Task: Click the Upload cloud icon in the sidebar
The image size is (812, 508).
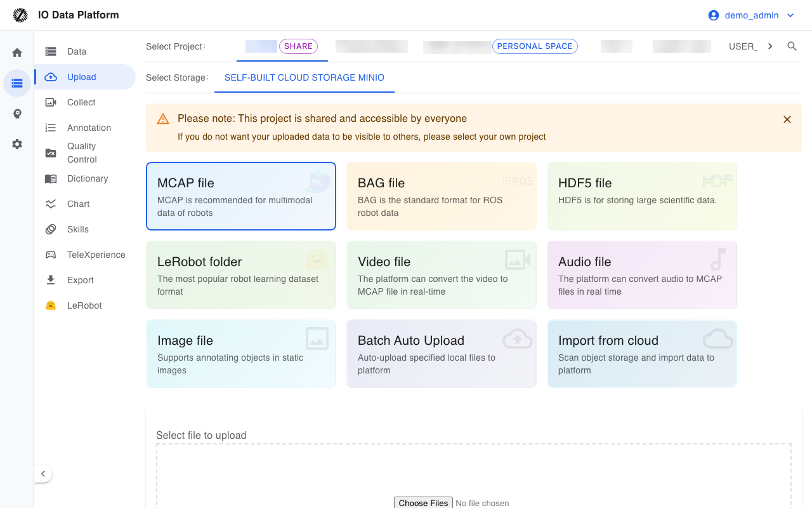Action: (x=51, y=77)
